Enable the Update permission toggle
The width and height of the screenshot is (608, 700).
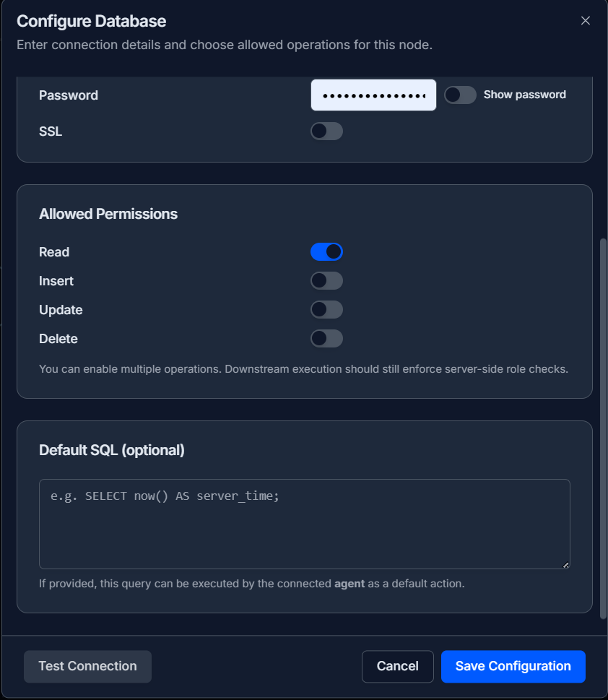pos(326,309)
